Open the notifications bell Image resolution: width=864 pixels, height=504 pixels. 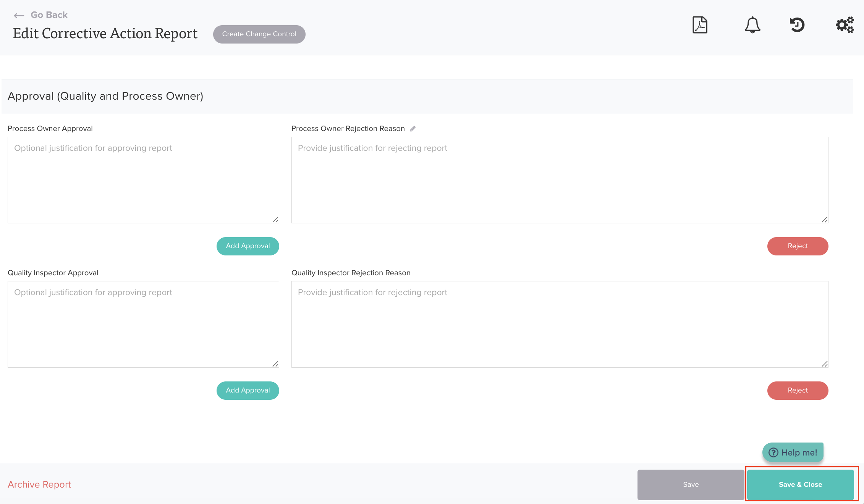(752, 25)
